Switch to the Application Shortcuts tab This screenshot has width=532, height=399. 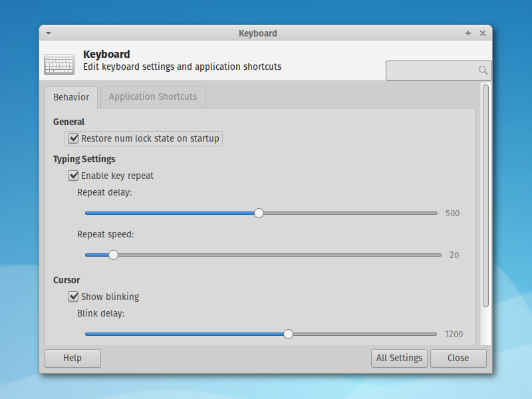point(152,97)
